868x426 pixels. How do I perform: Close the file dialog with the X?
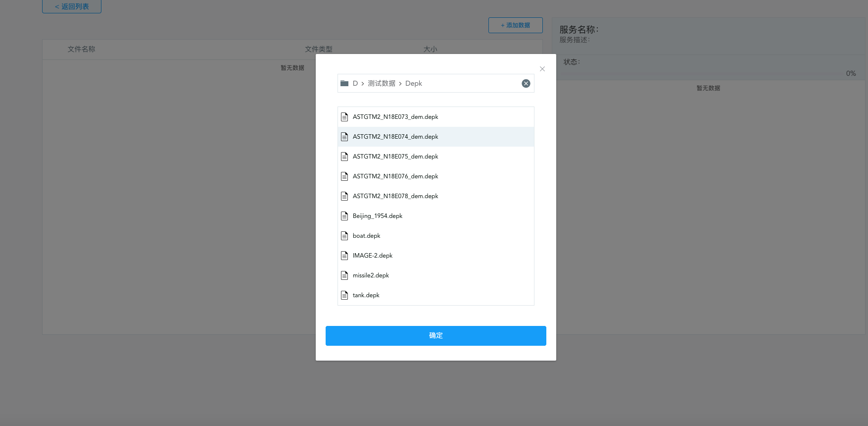pyautogui.click(x=542, y=69)
